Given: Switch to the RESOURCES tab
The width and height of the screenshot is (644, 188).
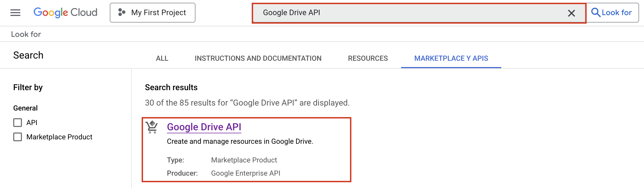Looking at the screenshot, I should tap(368, 58).
